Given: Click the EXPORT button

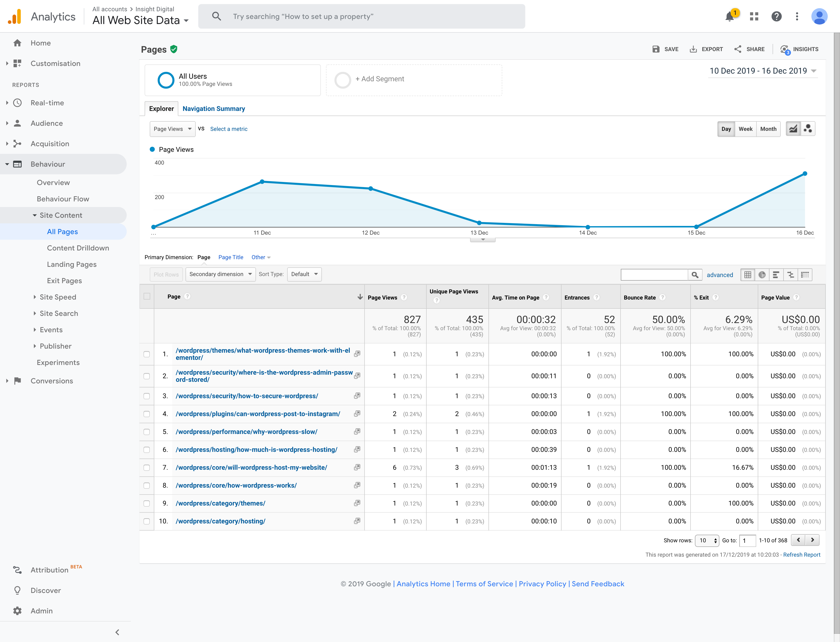Looking at the screenshot, I should coord(706,49).
